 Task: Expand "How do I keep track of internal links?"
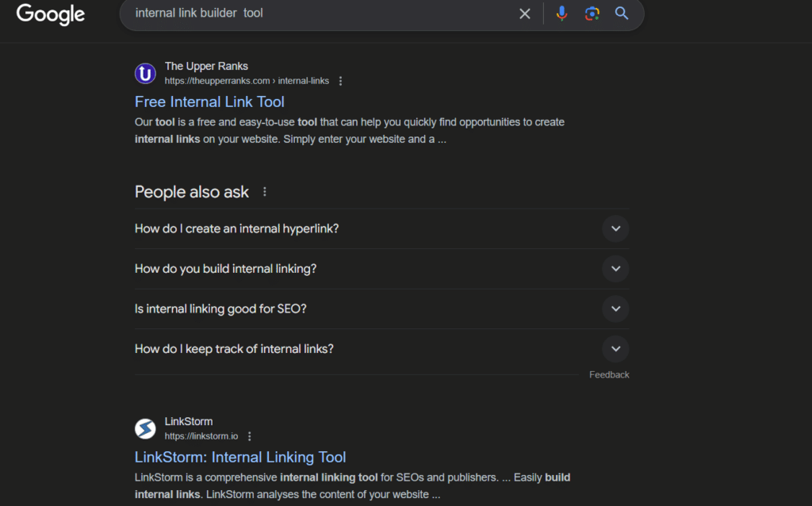coord(615,349)
